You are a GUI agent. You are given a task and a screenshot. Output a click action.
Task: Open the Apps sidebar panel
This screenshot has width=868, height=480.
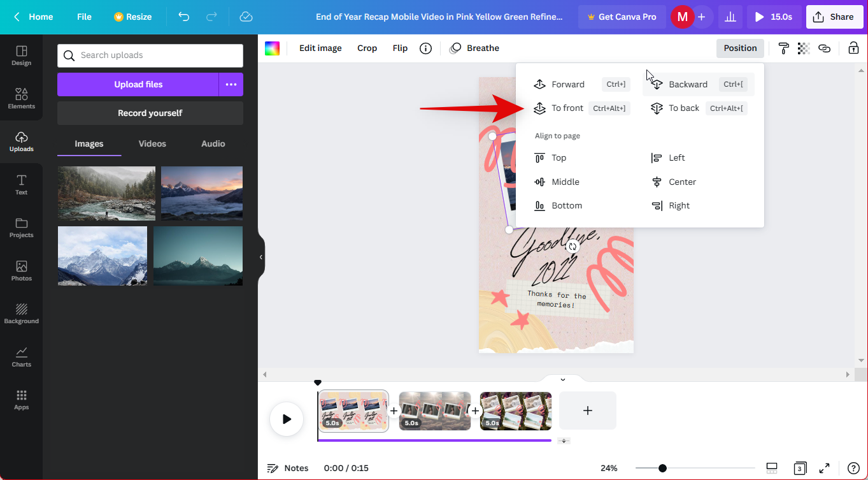(x=21, y=400)
